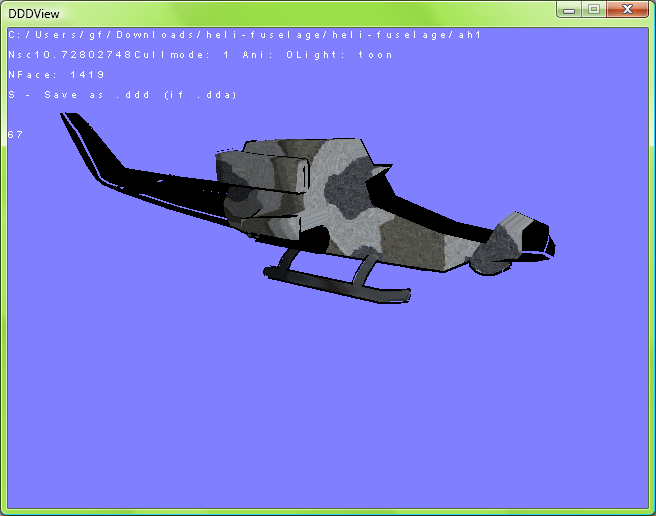
Task: Click the 'Cullmode: 1' text
Action: pyautogui.click(x=182, y=55)
